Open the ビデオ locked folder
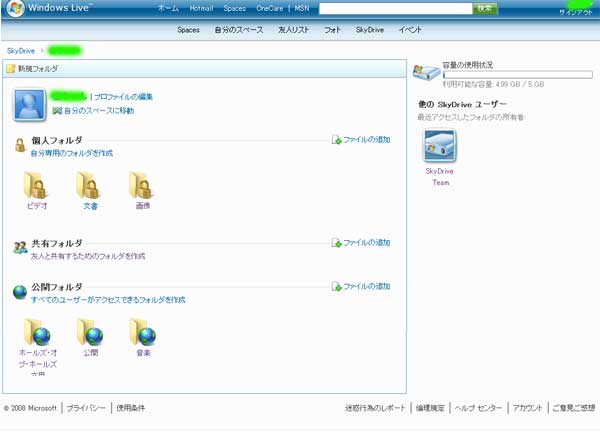Image resolution: width=600 pixels, height=436 pixels. (x=36, y=185)
